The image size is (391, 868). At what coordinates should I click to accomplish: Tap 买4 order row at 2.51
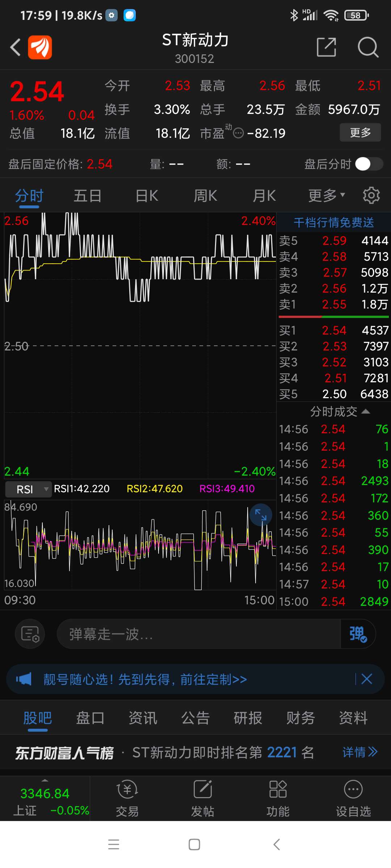334,378
